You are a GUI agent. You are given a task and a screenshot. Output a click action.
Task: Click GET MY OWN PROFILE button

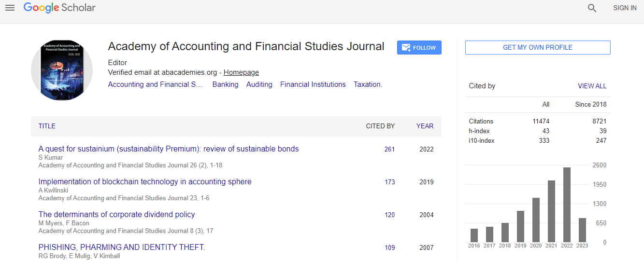click(x=538, y=47)
